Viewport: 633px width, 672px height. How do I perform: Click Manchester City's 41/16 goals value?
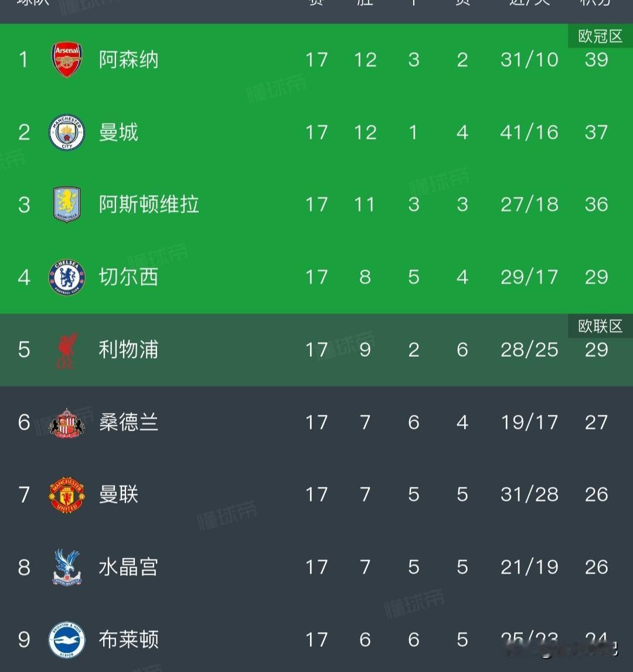[529, 132]
